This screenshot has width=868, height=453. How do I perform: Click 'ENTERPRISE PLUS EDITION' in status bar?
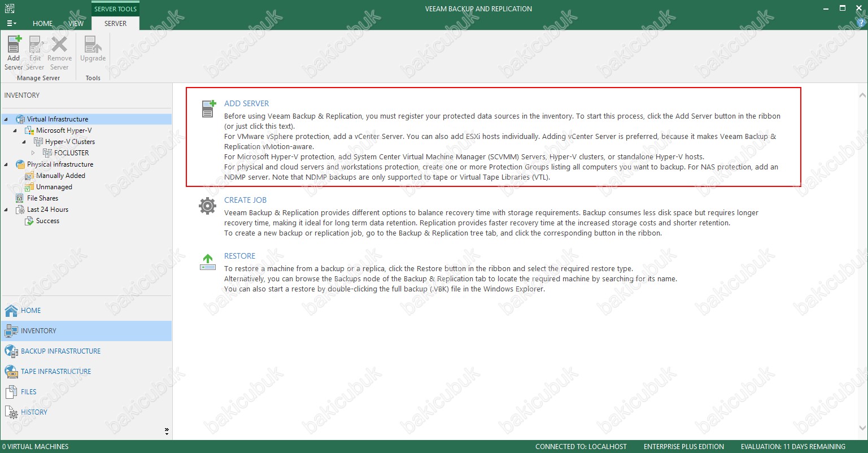pyautogui.click(x=684, y=447)
